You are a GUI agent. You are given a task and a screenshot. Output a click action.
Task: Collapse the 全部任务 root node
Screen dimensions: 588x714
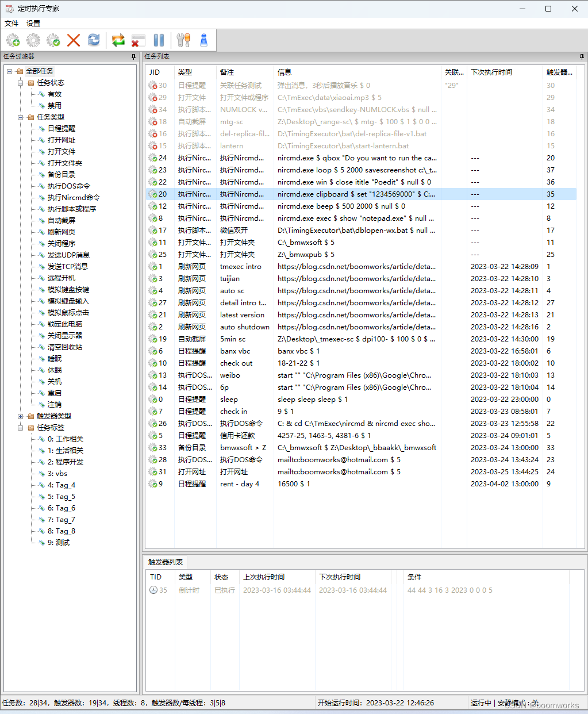pos(10,71)
